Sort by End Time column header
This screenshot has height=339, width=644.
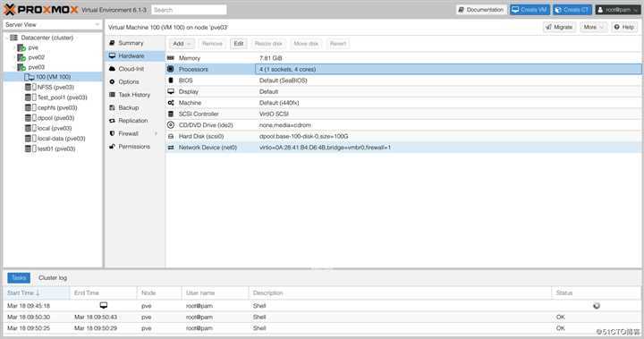[104, 293]
